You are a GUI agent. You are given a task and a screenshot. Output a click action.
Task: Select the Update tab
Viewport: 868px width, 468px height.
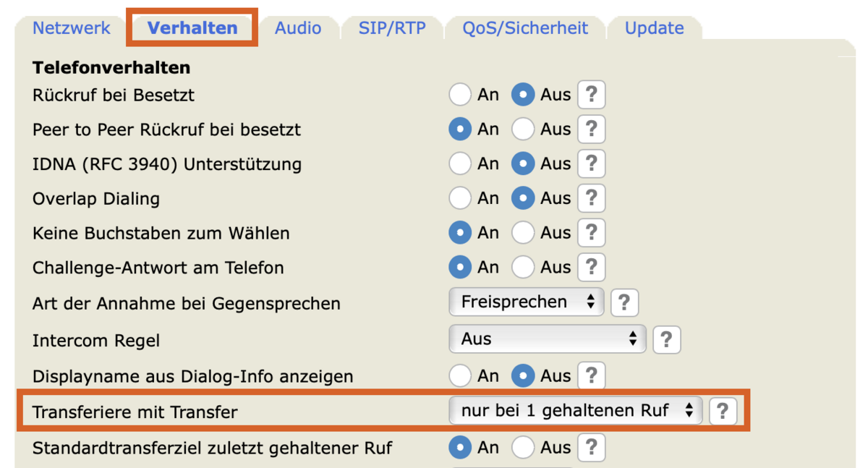[x=654, y=28]
